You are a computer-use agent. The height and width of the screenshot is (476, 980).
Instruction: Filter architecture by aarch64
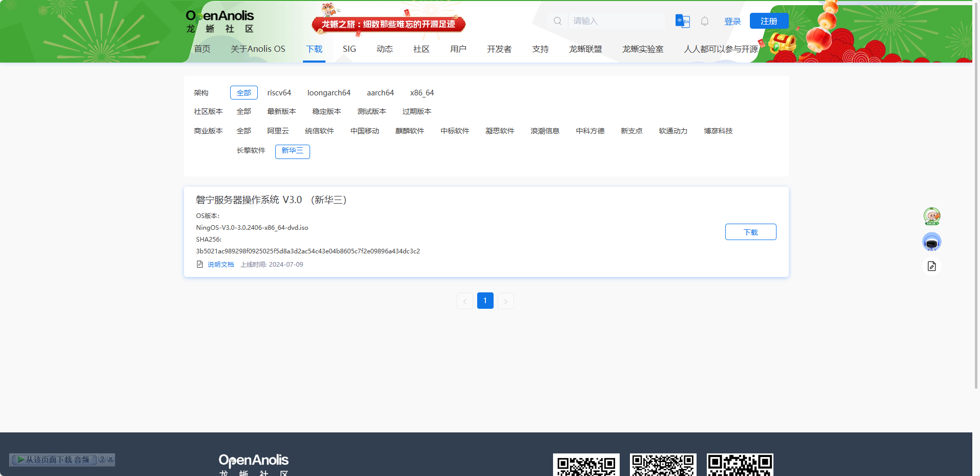point(380,93)
